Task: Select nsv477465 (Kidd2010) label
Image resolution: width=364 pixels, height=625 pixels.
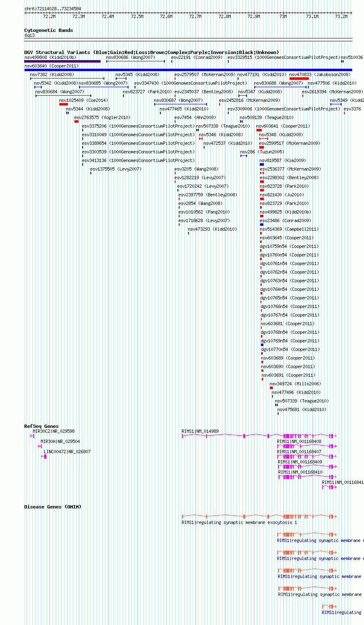Action: tap(184, 109)
